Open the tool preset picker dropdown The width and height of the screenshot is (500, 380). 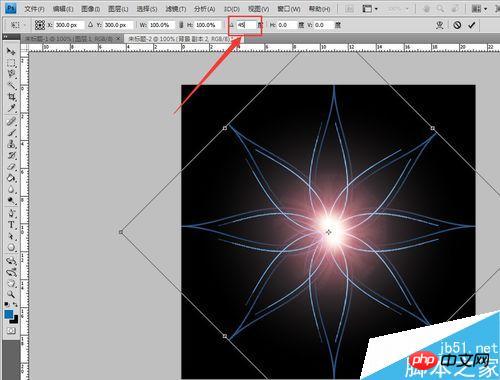tap(16, 25)
